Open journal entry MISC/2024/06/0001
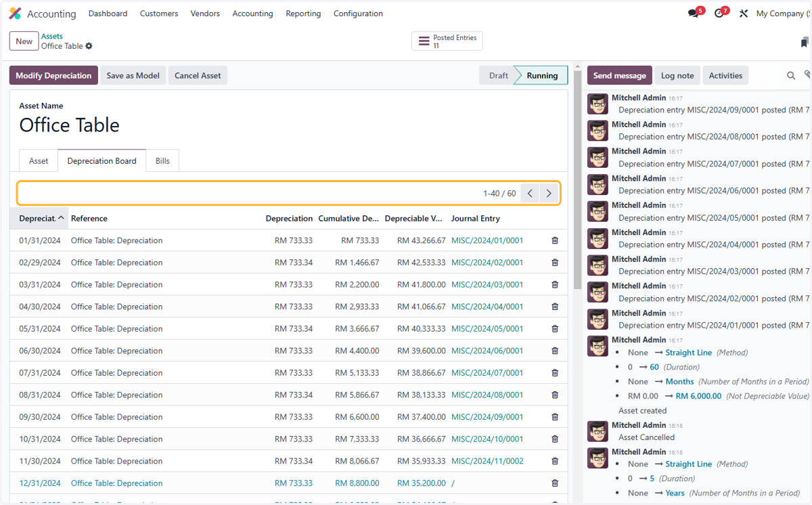Viewport: 812px width, 505px height. pos(487,351)
